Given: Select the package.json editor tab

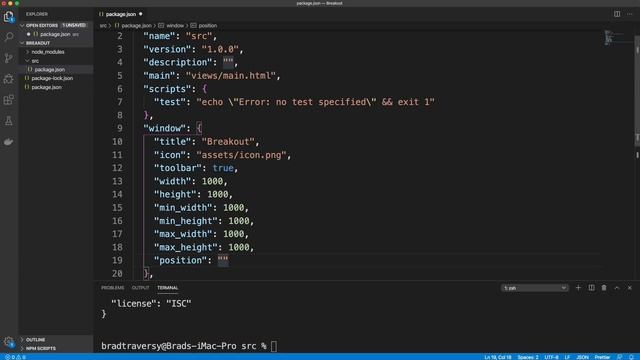Looking at the screenshot, I should click(120, 14).
